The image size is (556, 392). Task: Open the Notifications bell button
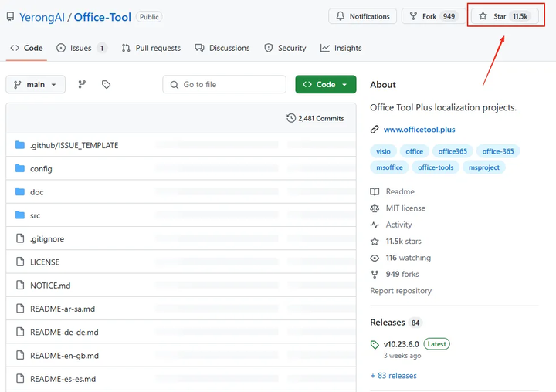pyautogui.click(x=363, y=16)
